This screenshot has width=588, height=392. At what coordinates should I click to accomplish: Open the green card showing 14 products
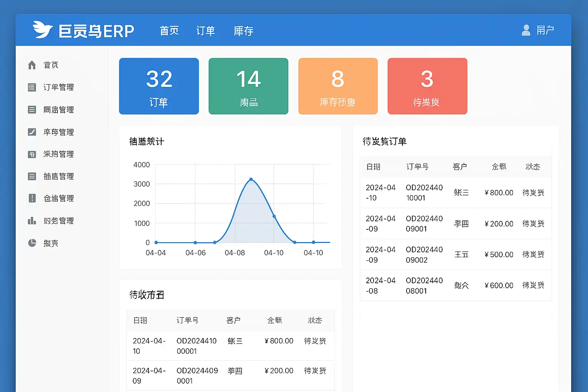click(x=248, y=86)
